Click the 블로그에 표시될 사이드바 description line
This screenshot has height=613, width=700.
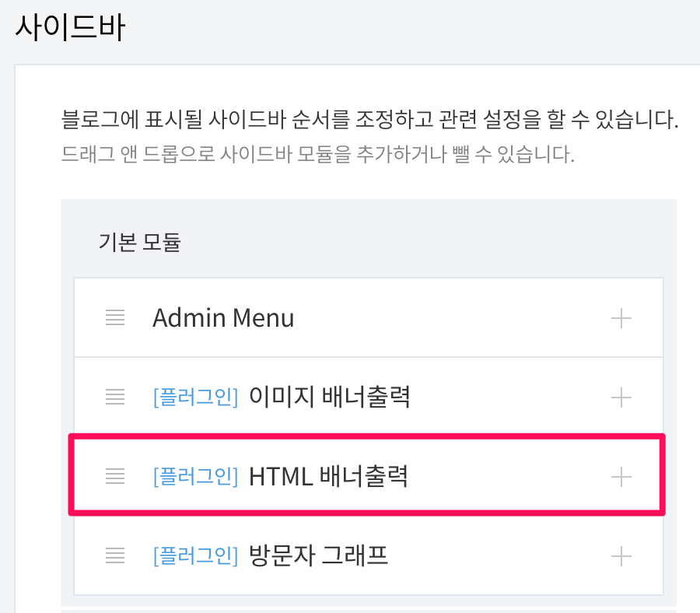[x=369, y=119]
